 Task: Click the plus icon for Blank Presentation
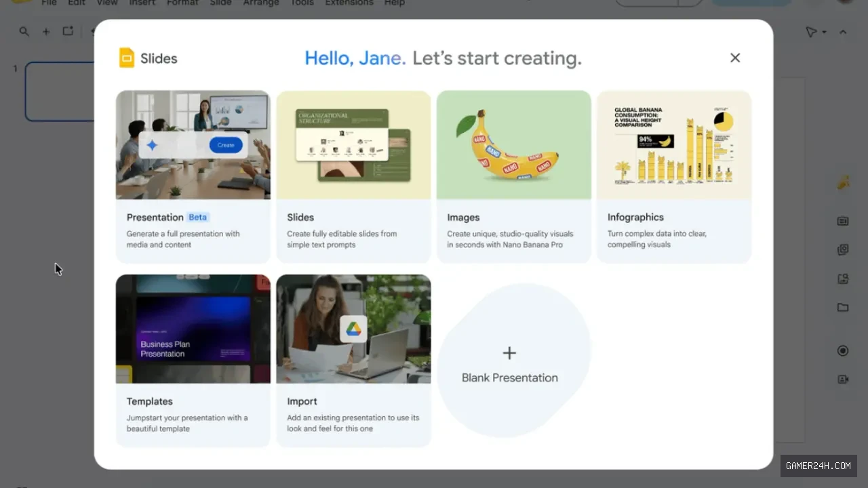pyautogui.click(x=509, y=352)
